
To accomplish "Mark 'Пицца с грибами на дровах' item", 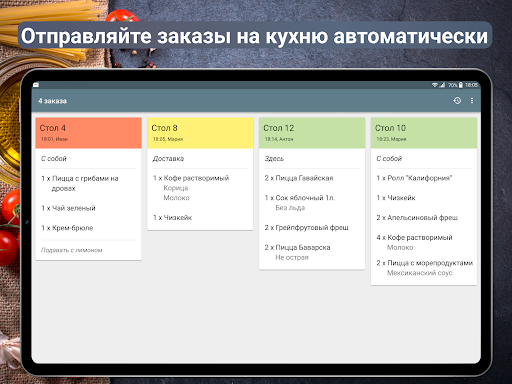I will (80, 183).
